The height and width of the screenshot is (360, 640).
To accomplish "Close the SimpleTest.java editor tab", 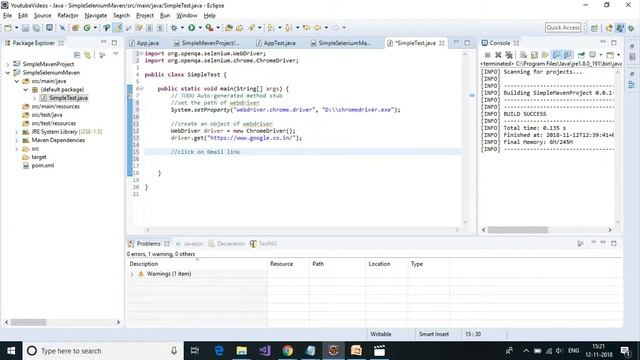I will [x=442, y=43].
